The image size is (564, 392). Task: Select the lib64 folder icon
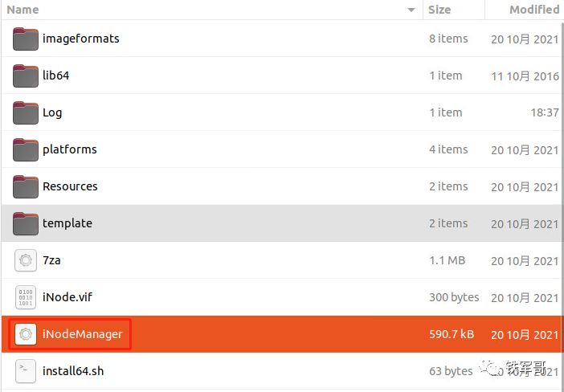pos(26,76)
